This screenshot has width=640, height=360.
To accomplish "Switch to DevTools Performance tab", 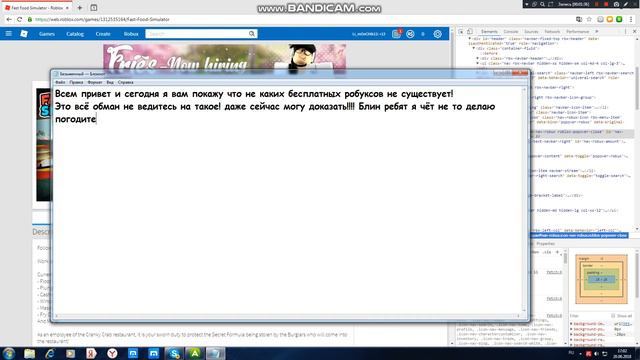I will 577,31.
